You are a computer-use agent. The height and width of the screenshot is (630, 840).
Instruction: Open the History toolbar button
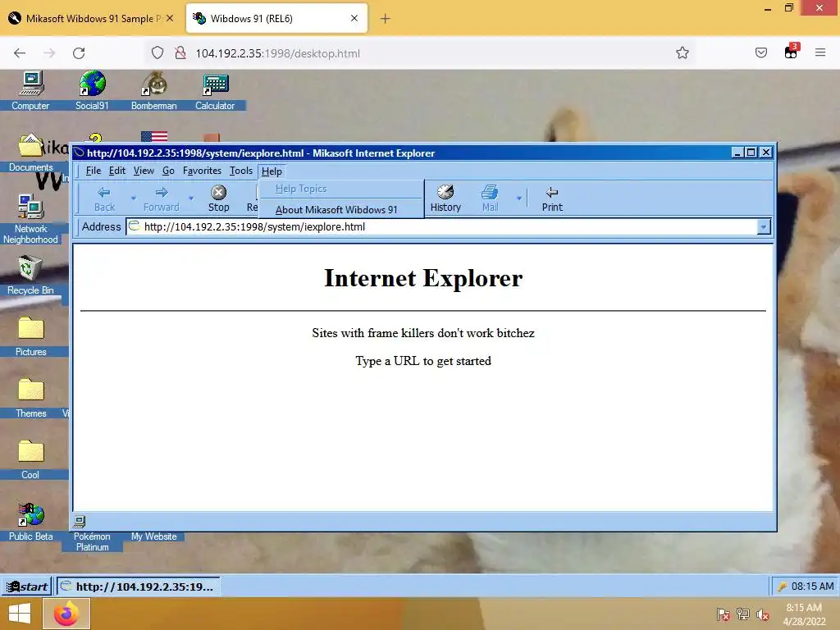pyautogui.click(x=445, y=199)
